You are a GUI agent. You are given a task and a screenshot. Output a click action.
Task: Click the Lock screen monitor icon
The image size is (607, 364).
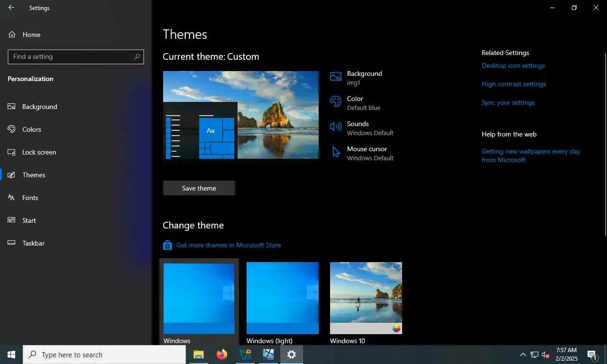pyautogui.click(x=12, y=152)
